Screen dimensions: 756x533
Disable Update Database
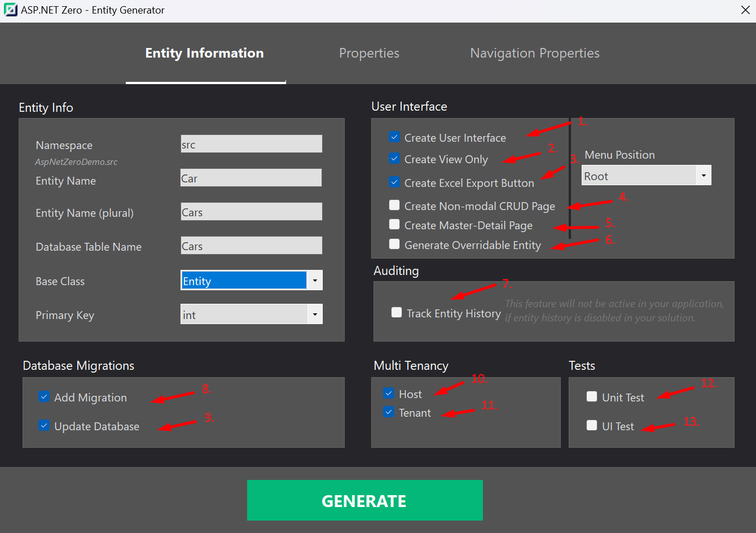coord(44,426)
